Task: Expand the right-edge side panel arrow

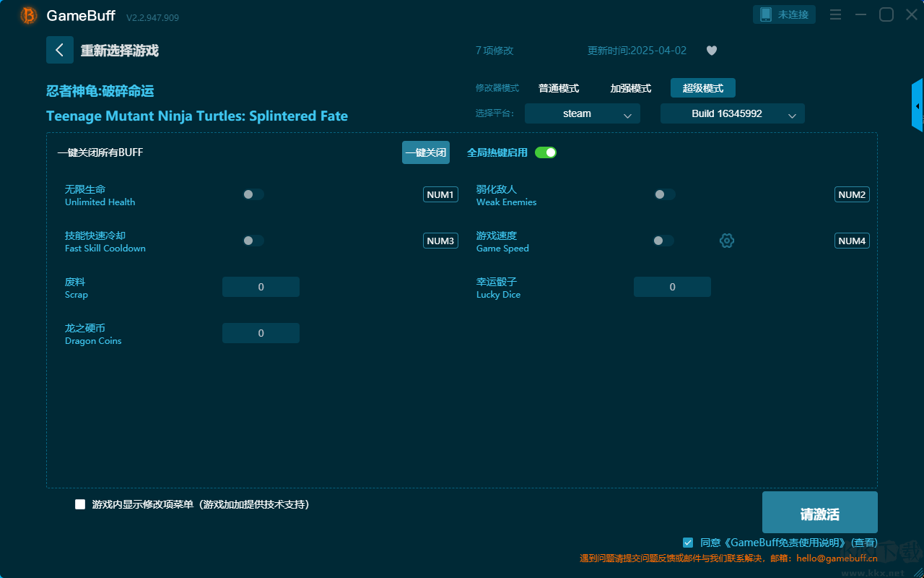Action: [x=918, y=106]
